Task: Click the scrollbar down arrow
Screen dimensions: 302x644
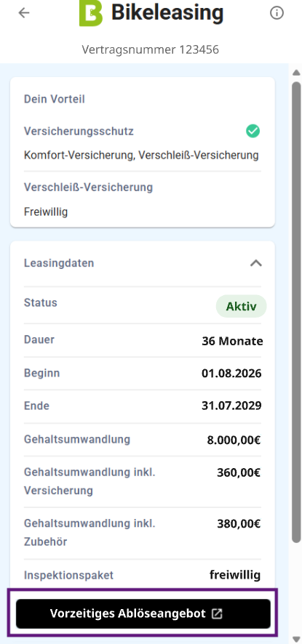Action: [x=296, y=639]
